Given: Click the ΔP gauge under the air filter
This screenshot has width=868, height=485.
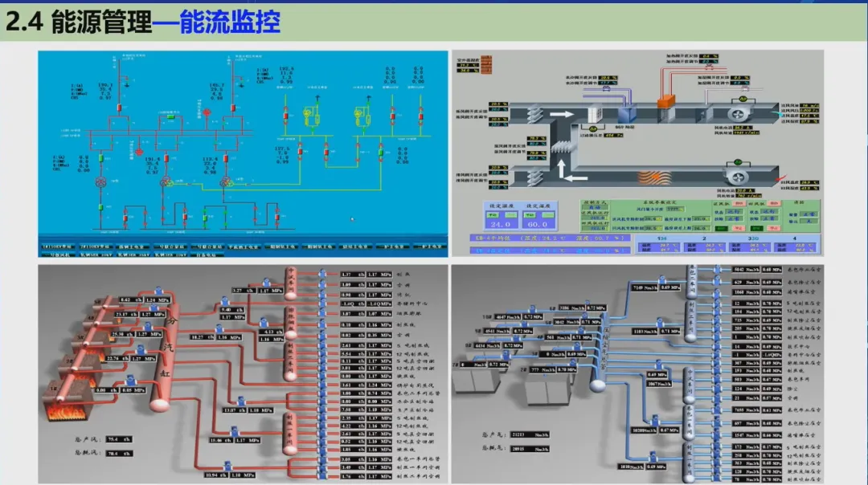Looking at the screenshot, I should pyautogui.click(x=593, y=128).
